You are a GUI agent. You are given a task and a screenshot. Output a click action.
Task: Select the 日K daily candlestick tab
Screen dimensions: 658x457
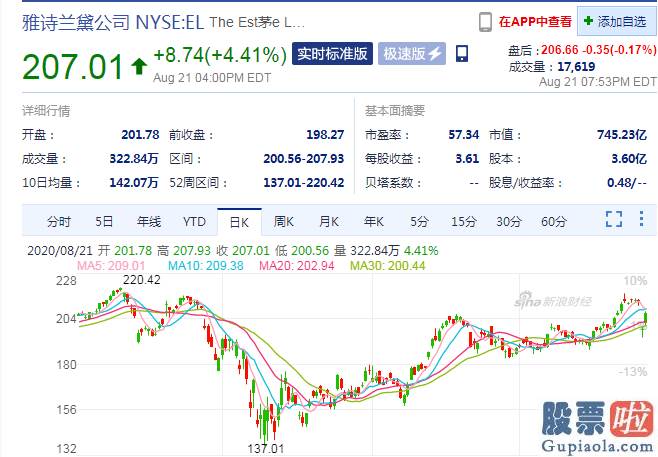point(239,222)
